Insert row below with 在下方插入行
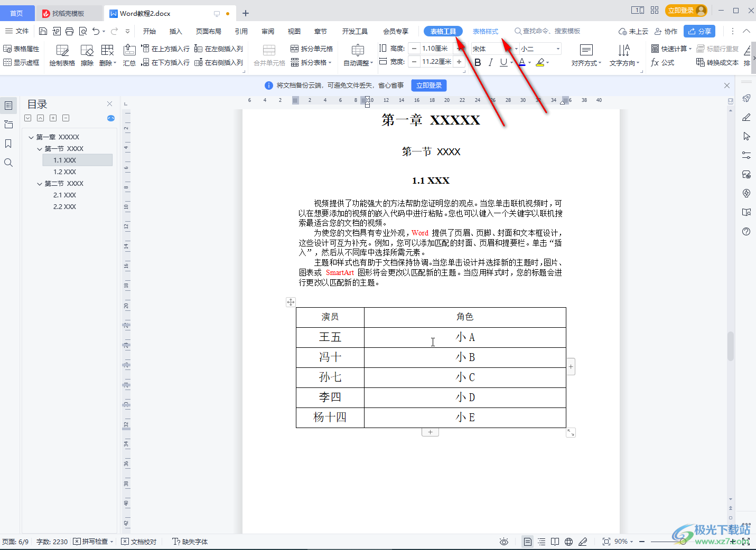The width and height of the screenshot is (756, 550). coord(165,62)
